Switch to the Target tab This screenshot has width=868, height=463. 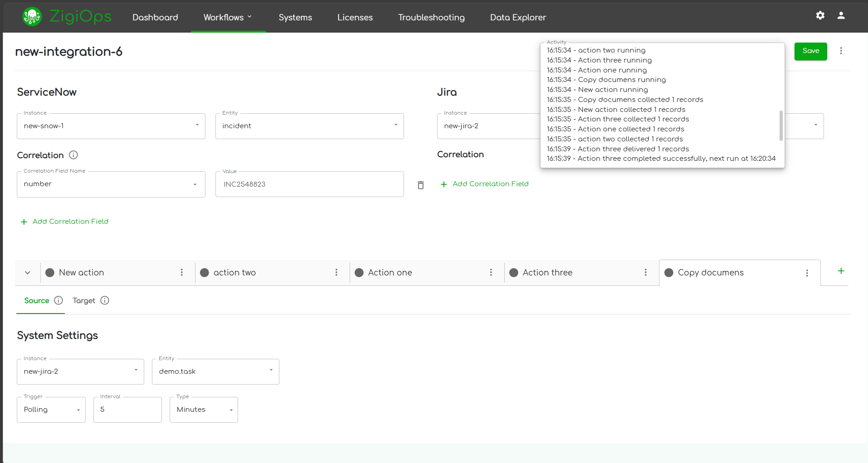pos(84,300)
